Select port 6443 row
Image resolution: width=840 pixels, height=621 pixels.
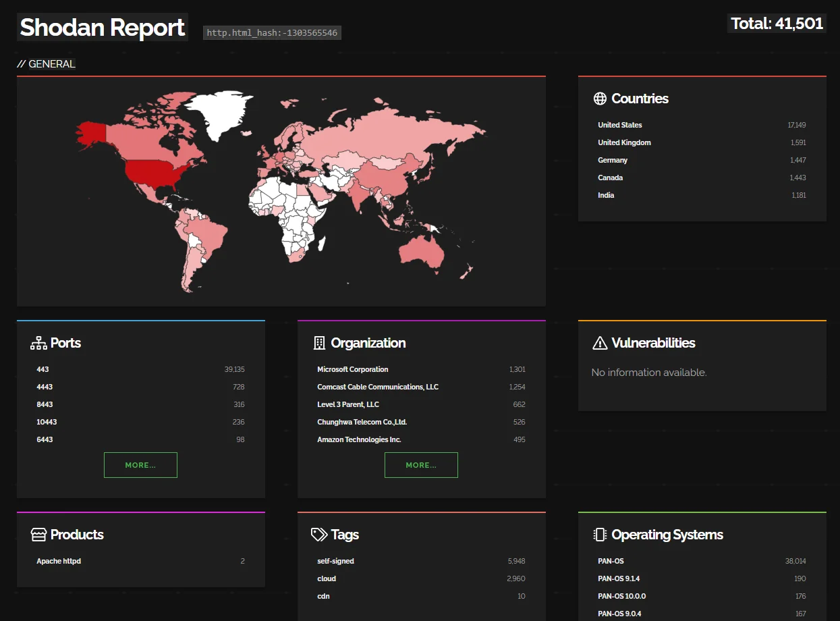click(x=140, y=439)
